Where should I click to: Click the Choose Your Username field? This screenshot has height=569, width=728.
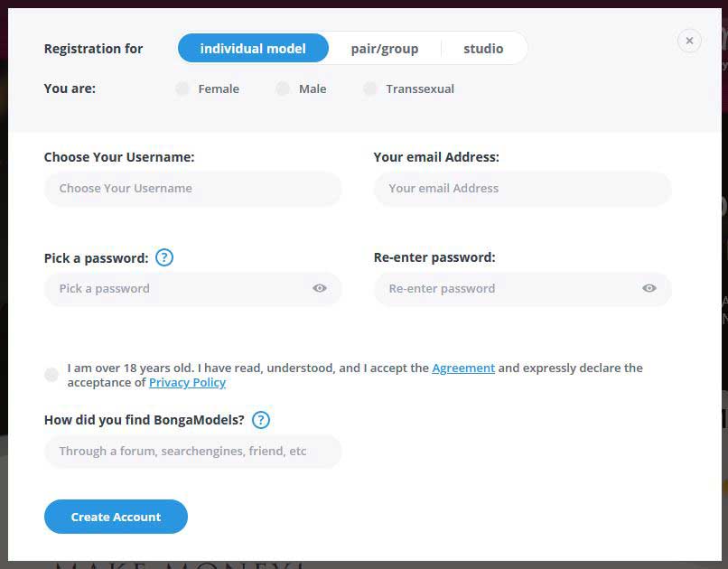[x=192, y=189]
